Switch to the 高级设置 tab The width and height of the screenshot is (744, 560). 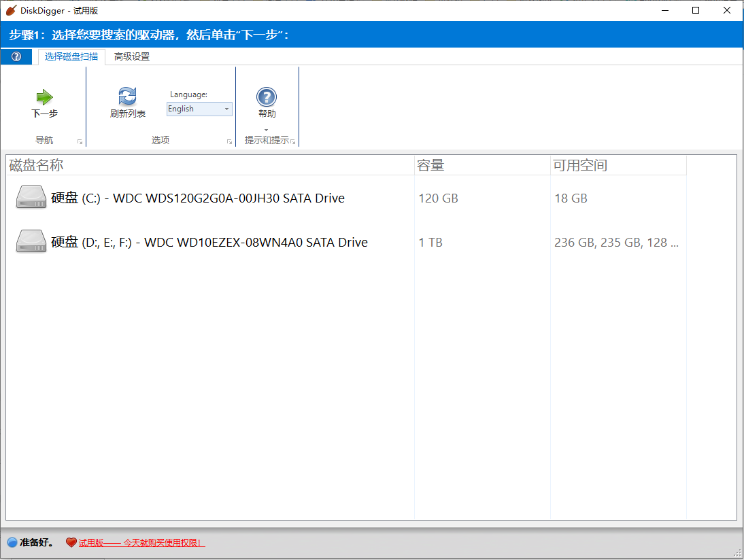point(131,56)
